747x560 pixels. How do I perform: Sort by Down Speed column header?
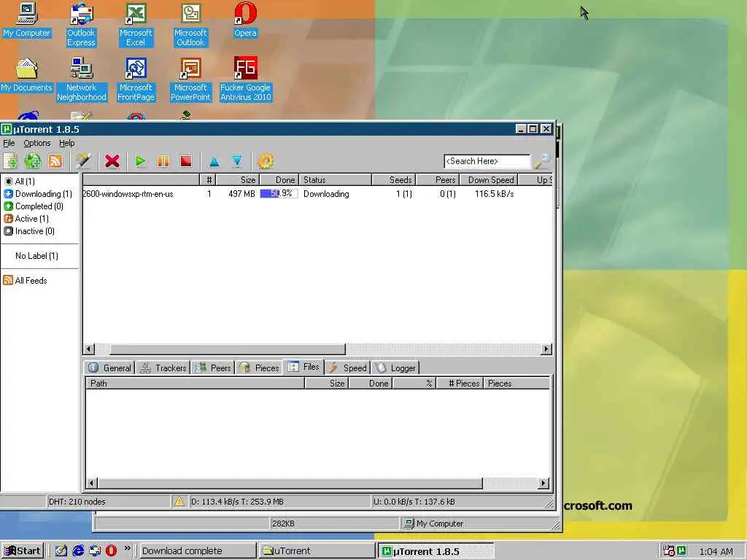point(489,180)
